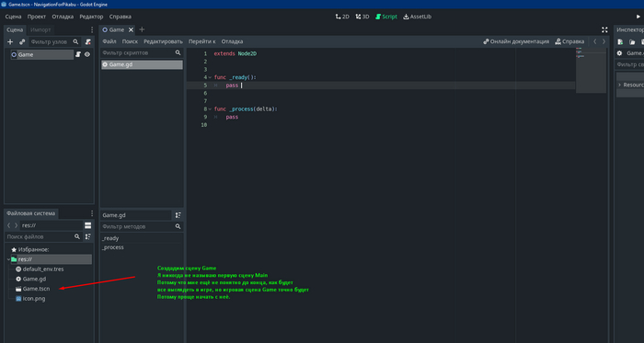Click the search icon in node filter
Screen dimensions: 644x343
pos(75,42)
